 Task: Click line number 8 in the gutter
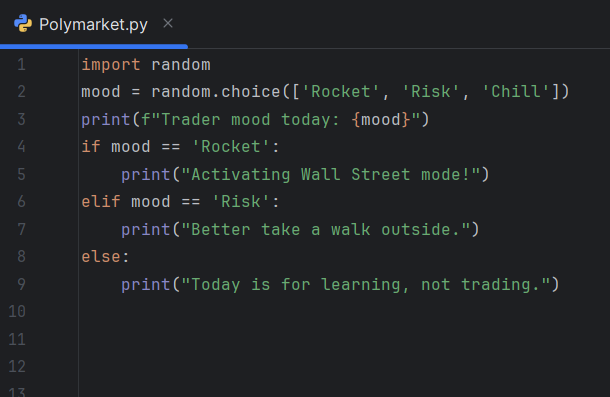point(21,257)
